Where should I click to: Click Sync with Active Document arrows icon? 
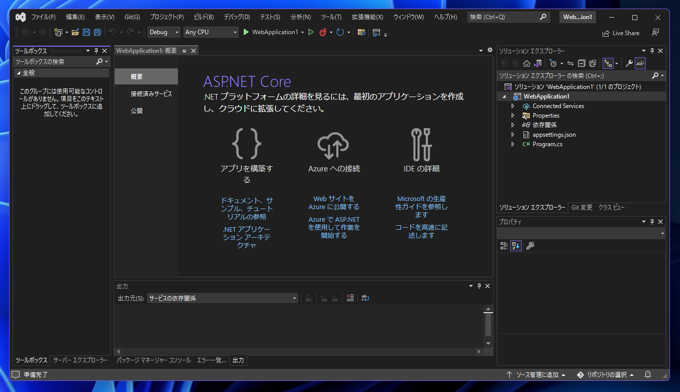click(x=570, y=63)
